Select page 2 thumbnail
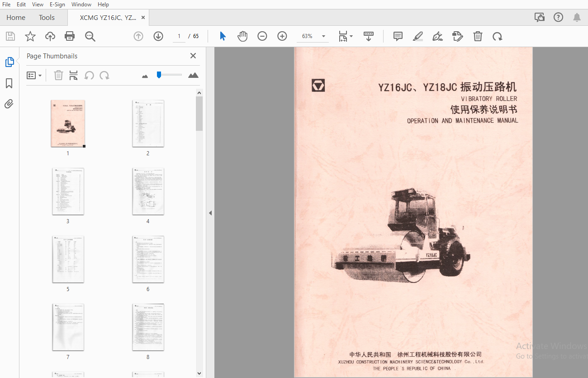Image resolution: width=588 pixels, height=378 pixels. coord(148,124)
